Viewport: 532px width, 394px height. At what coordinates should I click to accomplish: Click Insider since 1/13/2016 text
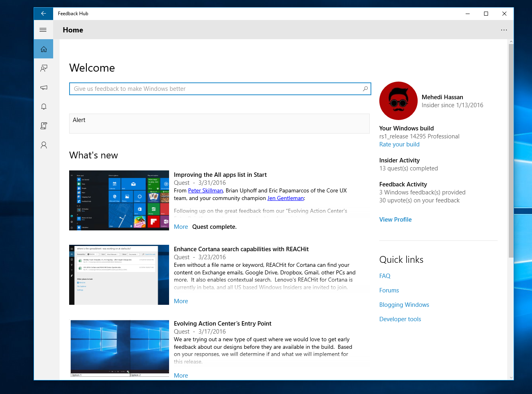pyautogui.click(x=452, y=105)
